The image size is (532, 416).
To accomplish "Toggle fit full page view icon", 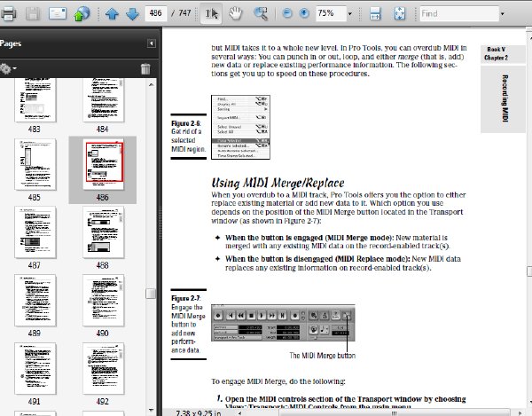I will [x=400, y=13].
